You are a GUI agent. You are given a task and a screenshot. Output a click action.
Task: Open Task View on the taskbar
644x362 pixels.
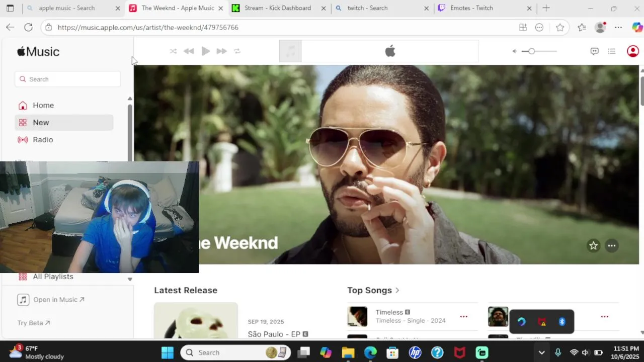[x=303, y=352]
